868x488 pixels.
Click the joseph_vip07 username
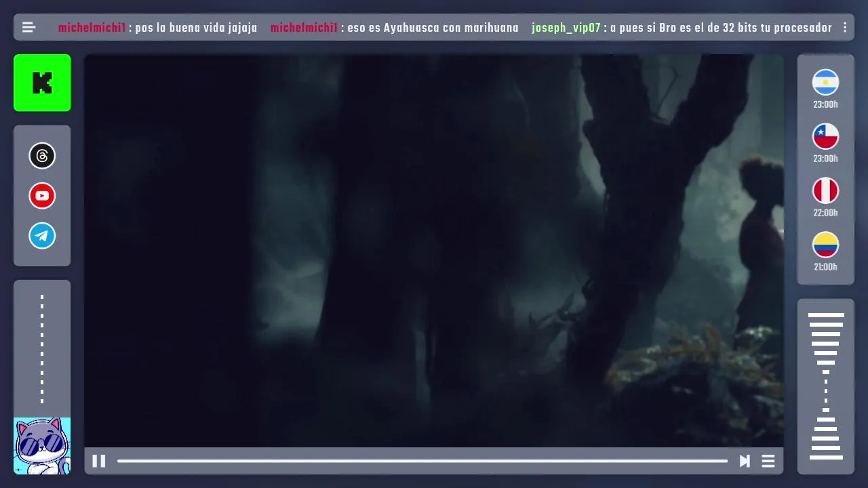click(x=566, y=28)
